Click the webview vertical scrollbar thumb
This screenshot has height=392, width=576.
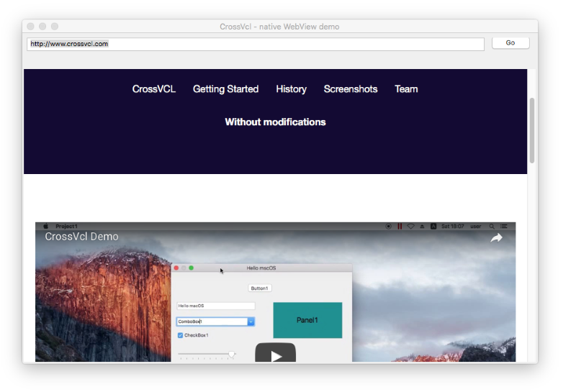[532, 130]
